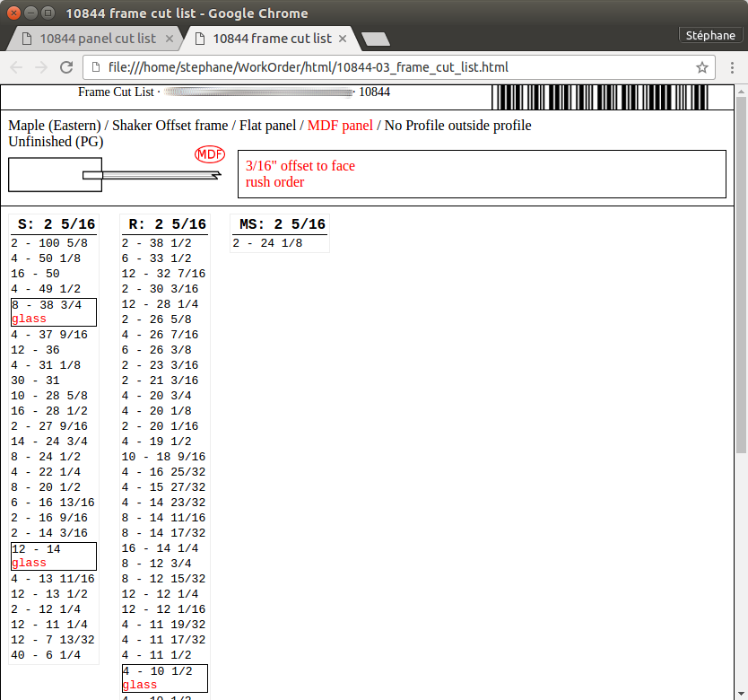
Task: Close the "10844 panel cut list" tab
Action: coord(170,39)
